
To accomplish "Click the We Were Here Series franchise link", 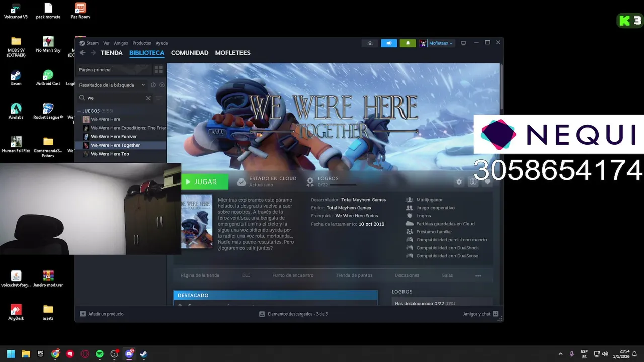I will 356,216.
